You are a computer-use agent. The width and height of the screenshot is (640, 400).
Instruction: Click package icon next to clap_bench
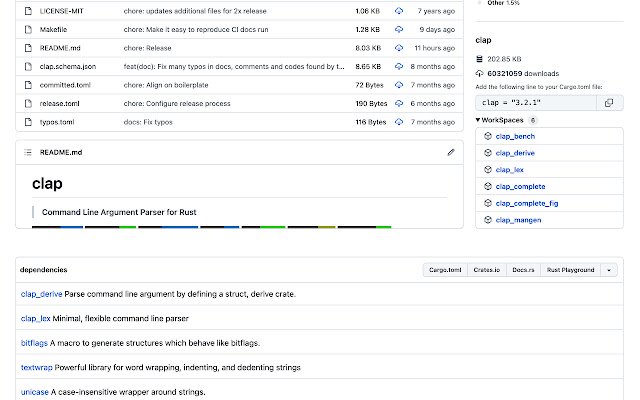(x=487, y=136)
